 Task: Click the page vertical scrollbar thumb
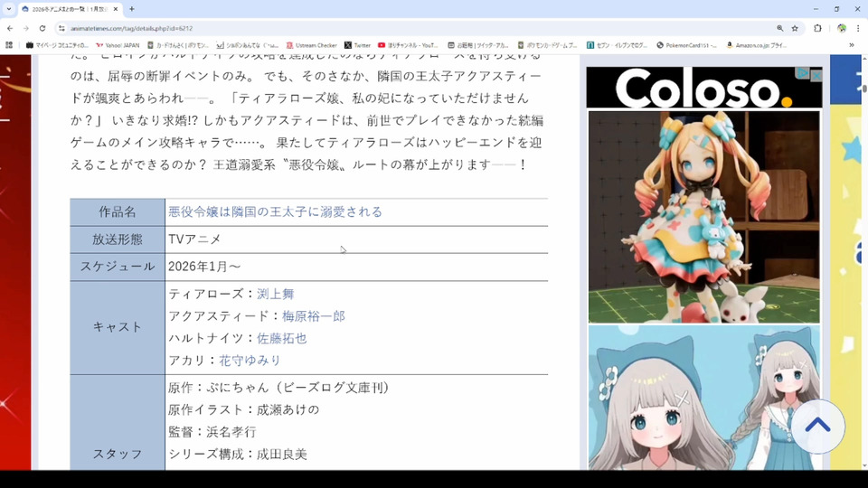(x=863, y=88)
